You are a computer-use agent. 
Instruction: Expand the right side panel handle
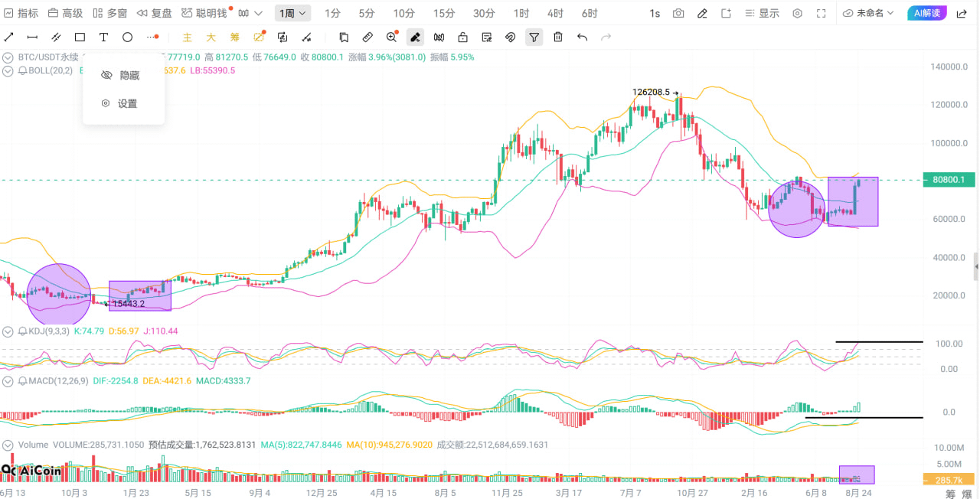[976, 266]
